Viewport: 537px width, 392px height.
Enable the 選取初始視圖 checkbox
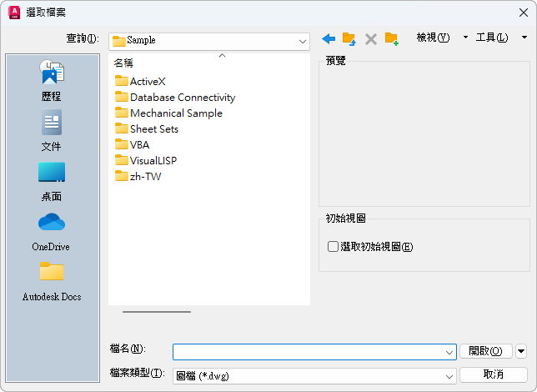[334, 247]
